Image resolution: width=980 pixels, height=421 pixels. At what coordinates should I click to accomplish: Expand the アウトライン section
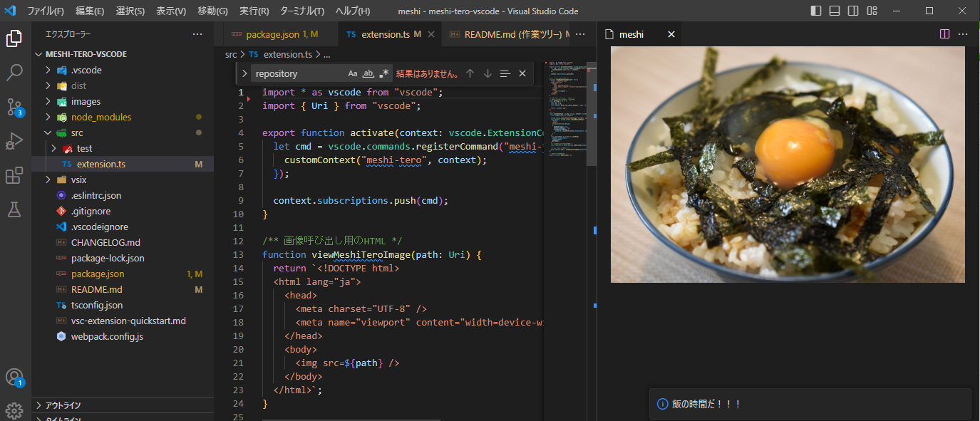click(x=123, y=405)
